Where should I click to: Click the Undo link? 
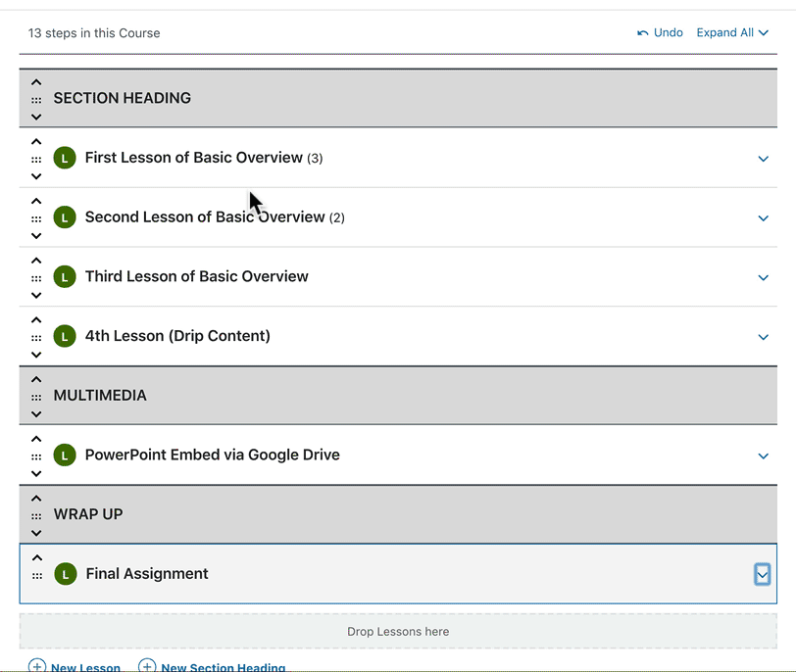[660, 32]
